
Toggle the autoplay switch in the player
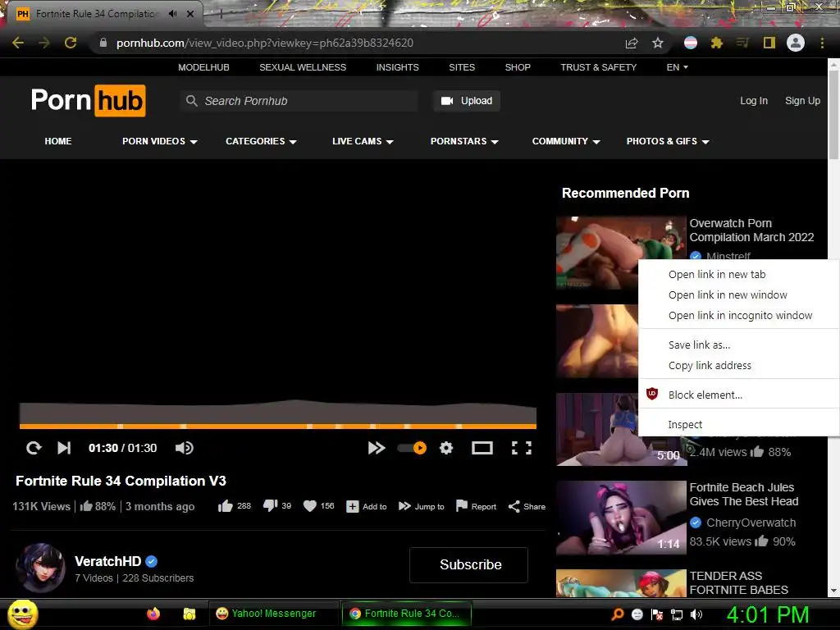(x=412, y=448)
